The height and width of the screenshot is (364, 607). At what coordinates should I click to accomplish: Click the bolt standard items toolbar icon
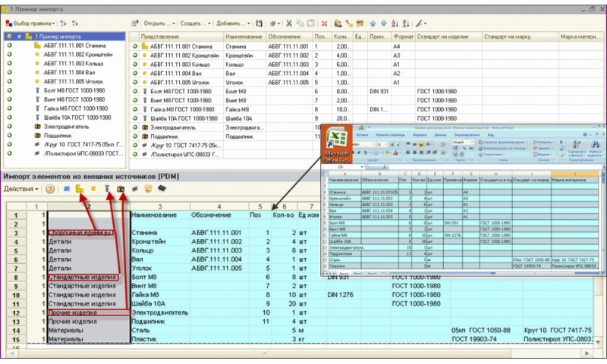click(107, 189)
